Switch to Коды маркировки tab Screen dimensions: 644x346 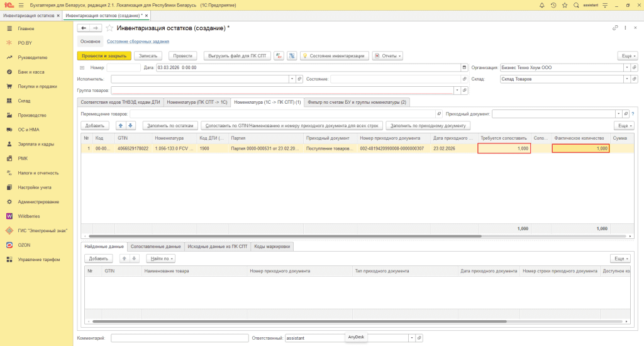pyautogui.click(x=272, y=247)
